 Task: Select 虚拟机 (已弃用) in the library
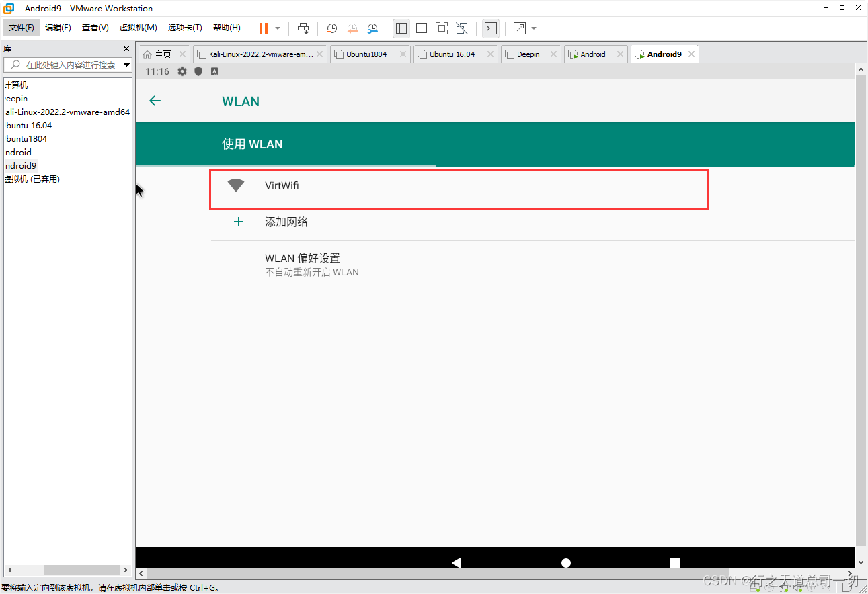(x=32, y=179)
